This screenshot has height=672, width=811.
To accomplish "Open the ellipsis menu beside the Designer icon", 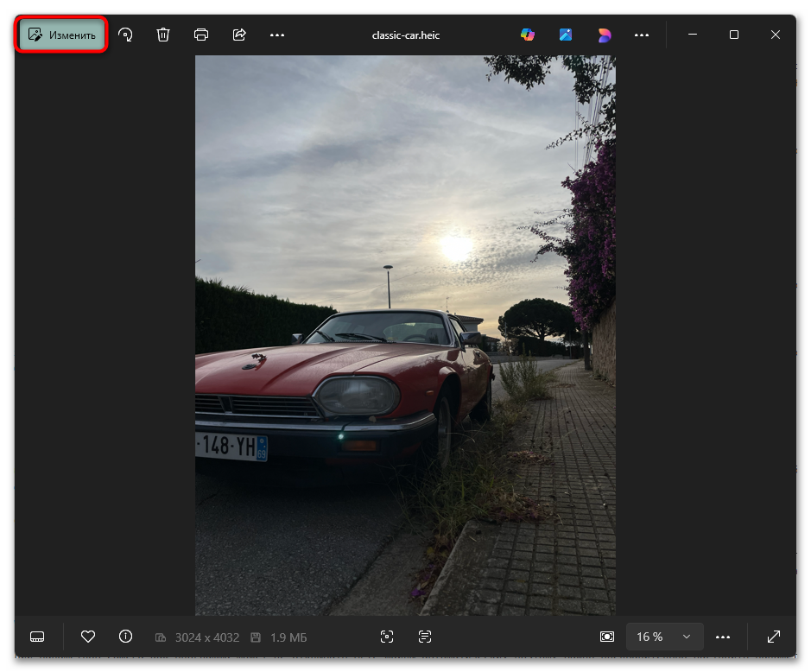I will click(642, 35).
